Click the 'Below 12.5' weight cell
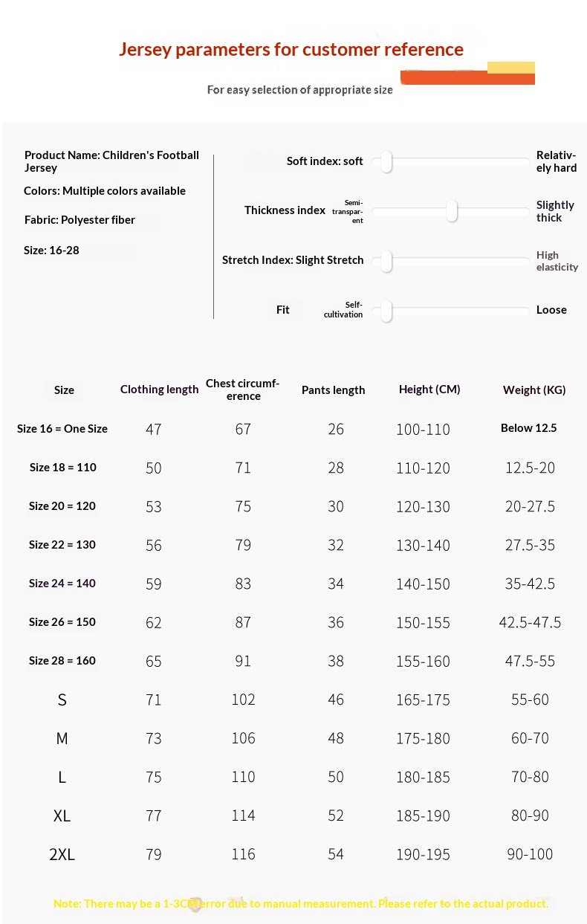 [529, 428]
